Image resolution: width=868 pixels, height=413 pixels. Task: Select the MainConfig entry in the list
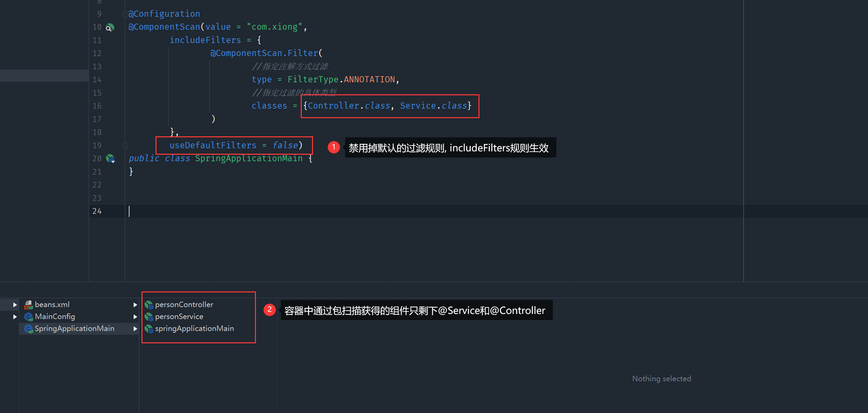click(55, 317)
